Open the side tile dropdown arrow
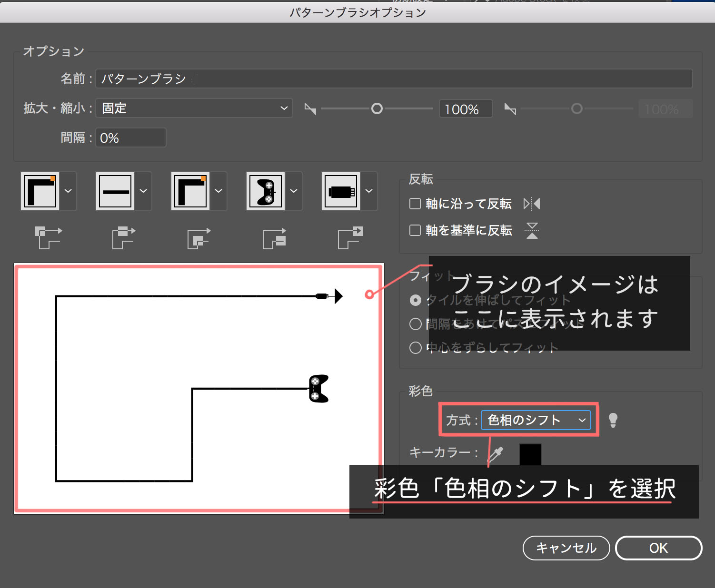The image size is (715, 588). tap(143, 191)
